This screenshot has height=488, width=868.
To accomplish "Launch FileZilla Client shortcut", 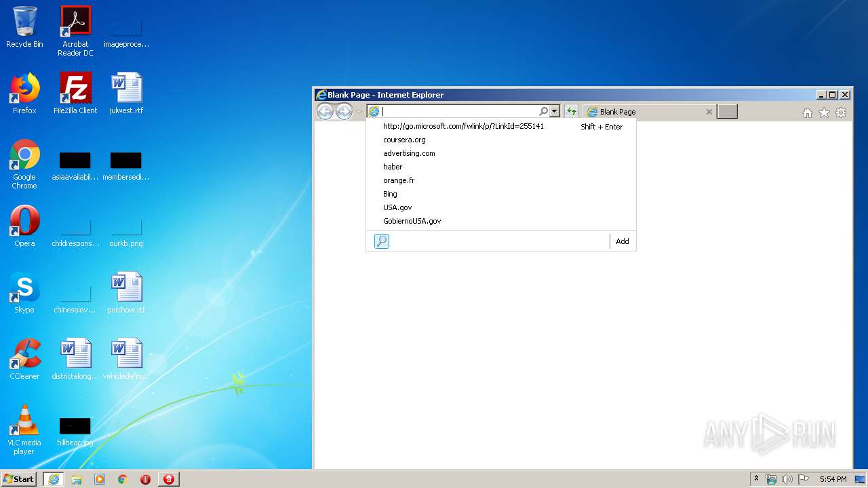I will pyautogui.click(x=75, y=94).
